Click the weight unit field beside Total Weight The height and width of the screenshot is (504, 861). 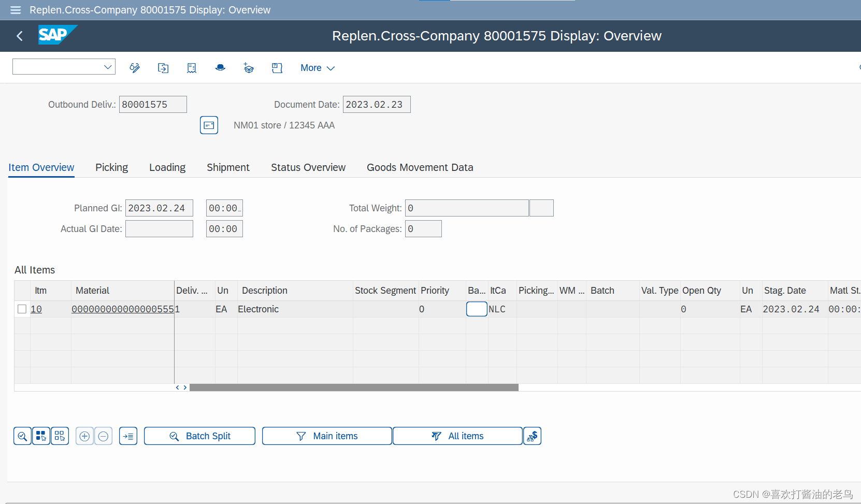[541, 208]
